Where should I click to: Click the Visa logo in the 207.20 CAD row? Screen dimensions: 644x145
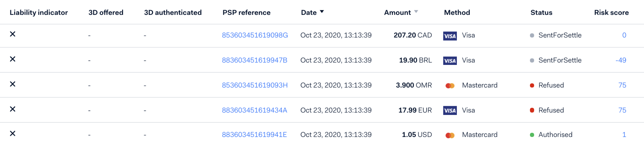click(450, 36)
